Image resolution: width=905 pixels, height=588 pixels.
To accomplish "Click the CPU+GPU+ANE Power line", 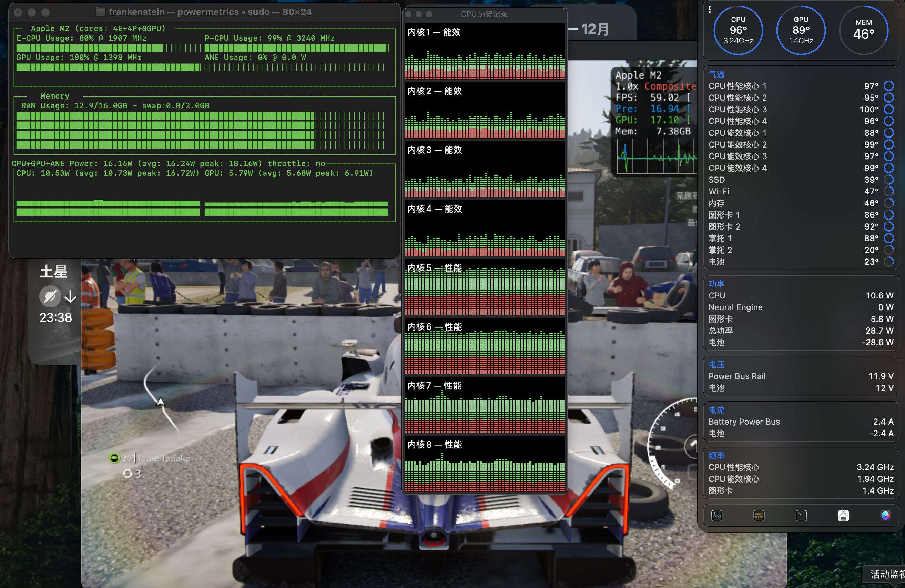I will [x=169, y=164].
